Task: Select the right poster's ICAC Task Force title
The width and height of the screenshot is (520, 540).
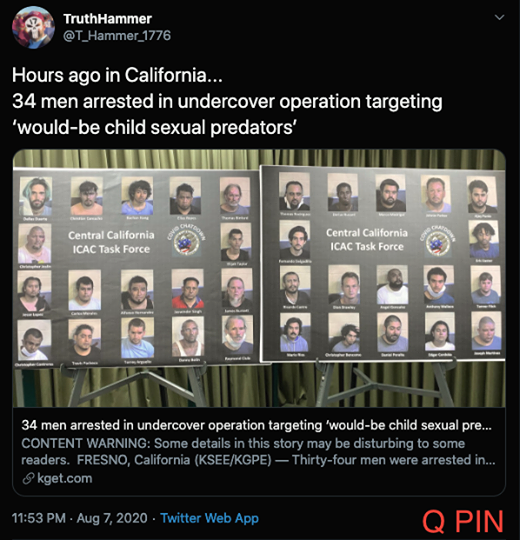Action: coord(367,240)
